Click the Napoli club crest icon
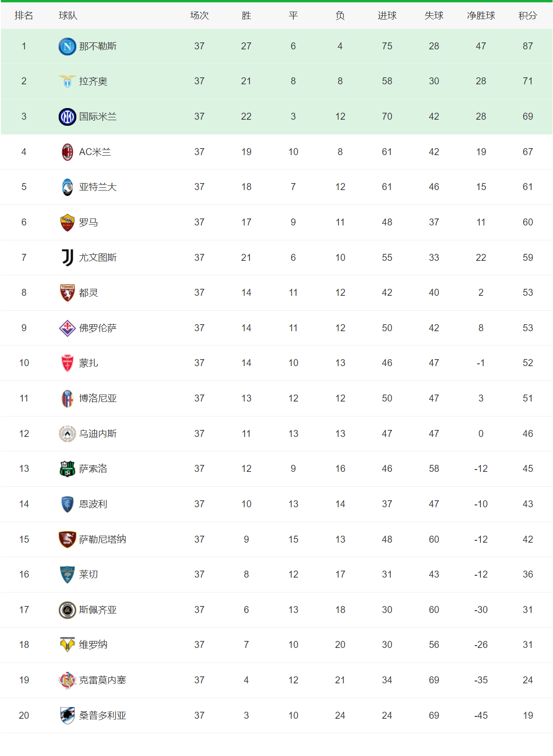The width and height of the screenshot is (553, 756). (x=67, y=46)
